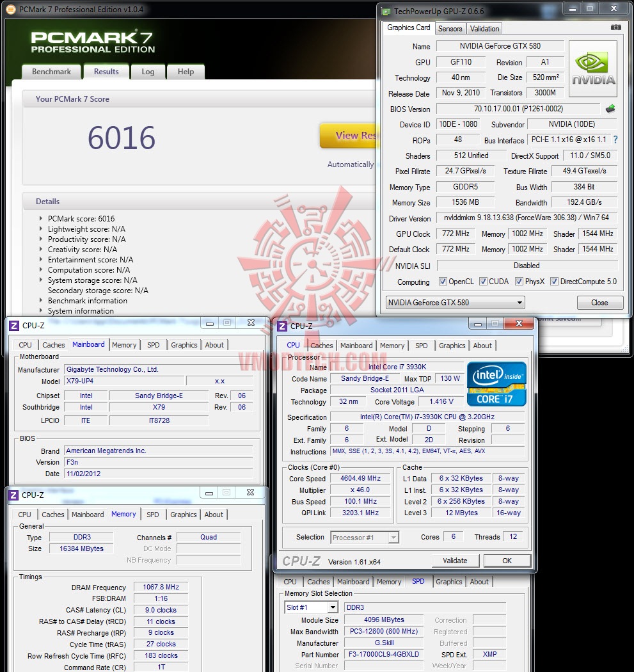Click the Core Speed 4604.49 MHz value
This screenshot has width=634, height=672.
coord(360,478)
